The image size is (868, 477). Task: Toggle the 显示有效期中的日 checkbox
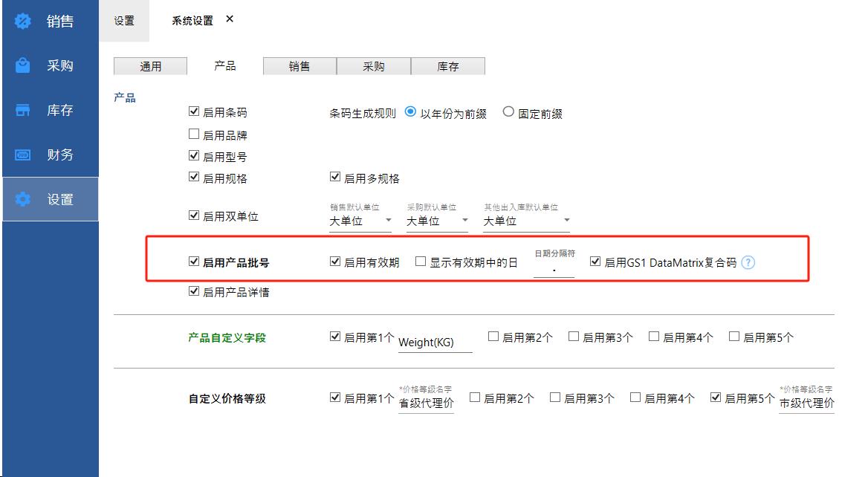click(421, 262)
